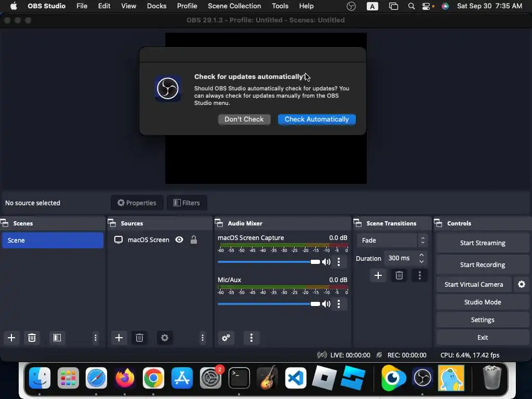Add a new scene with plus icon
Image resolution: width=532 pixels, height=399 pixels.
(x=11, y=338)
